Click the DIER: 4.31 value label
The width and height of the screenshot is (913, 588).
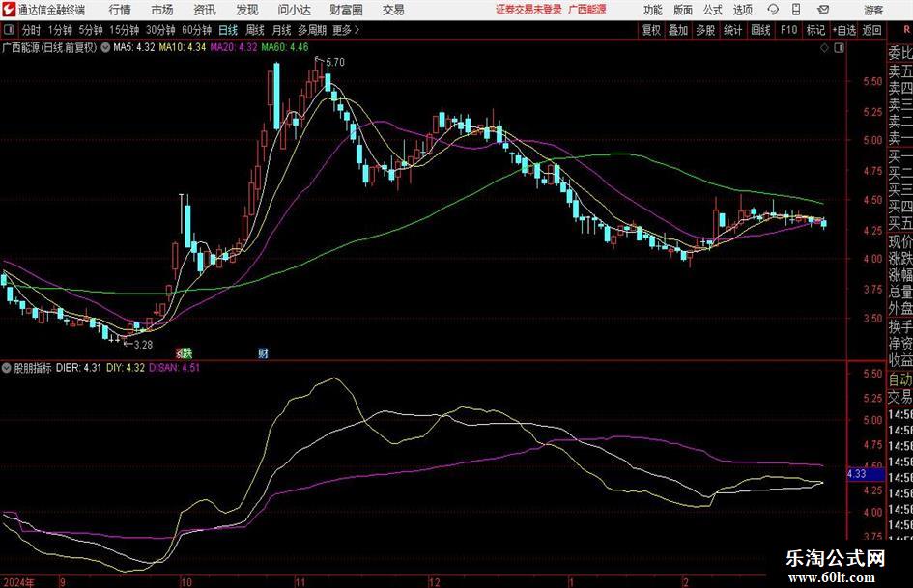(78, 368)
